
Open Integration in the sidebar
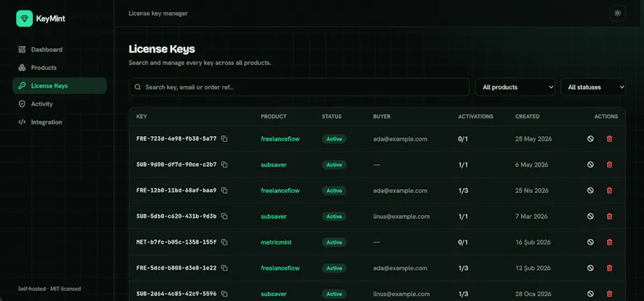click(60, 122)
